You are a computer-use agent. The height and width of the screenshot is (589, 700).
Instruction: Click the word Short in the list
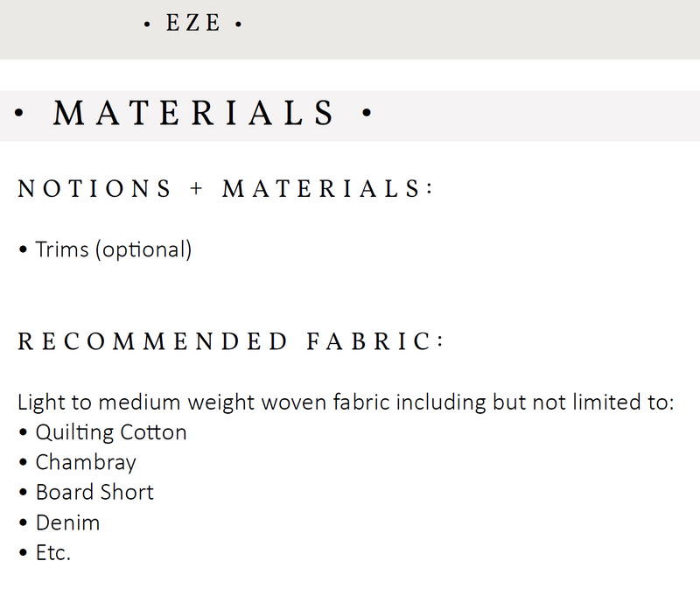tap(125, 492)
